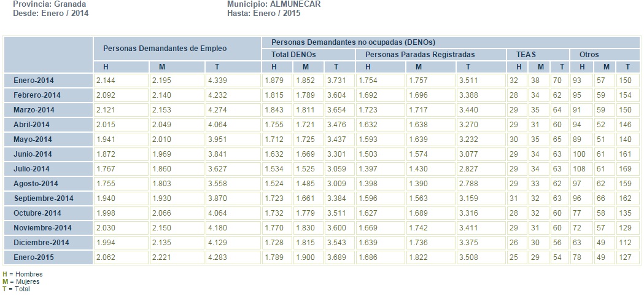Select the Total DENOs column header

[293, 54]
